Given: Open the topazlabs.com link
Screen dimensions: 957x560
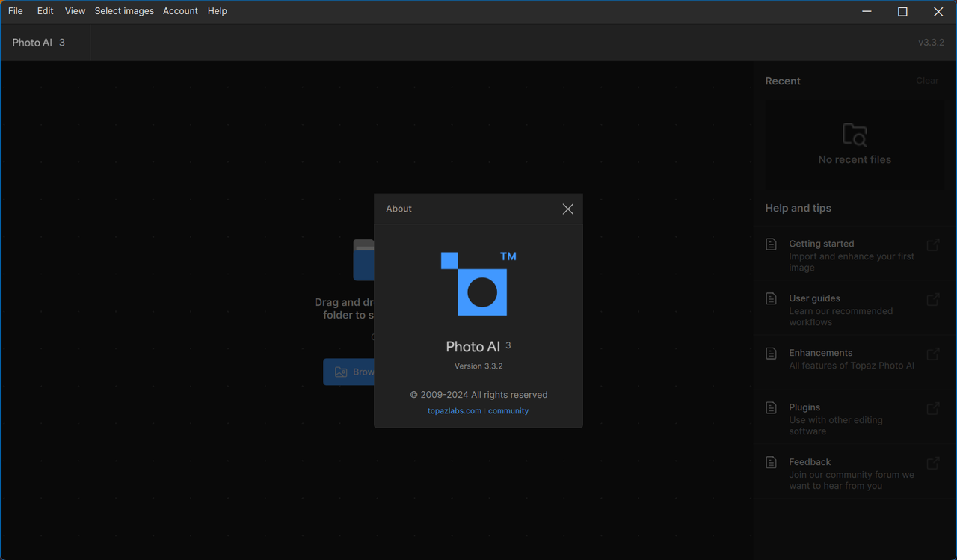Looking at the screenshot, I should (x=455, y=411).
